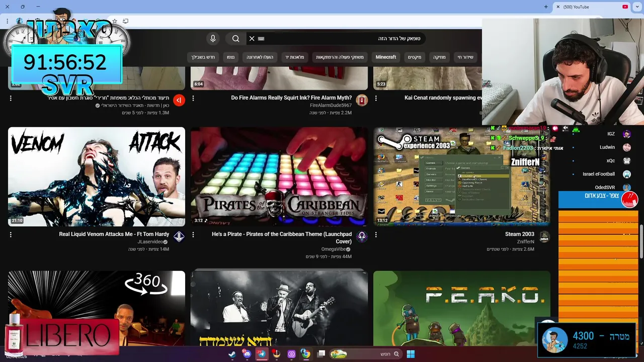
Task: Open the JLaservideo channel avatar
Action: tap(179, 236)
